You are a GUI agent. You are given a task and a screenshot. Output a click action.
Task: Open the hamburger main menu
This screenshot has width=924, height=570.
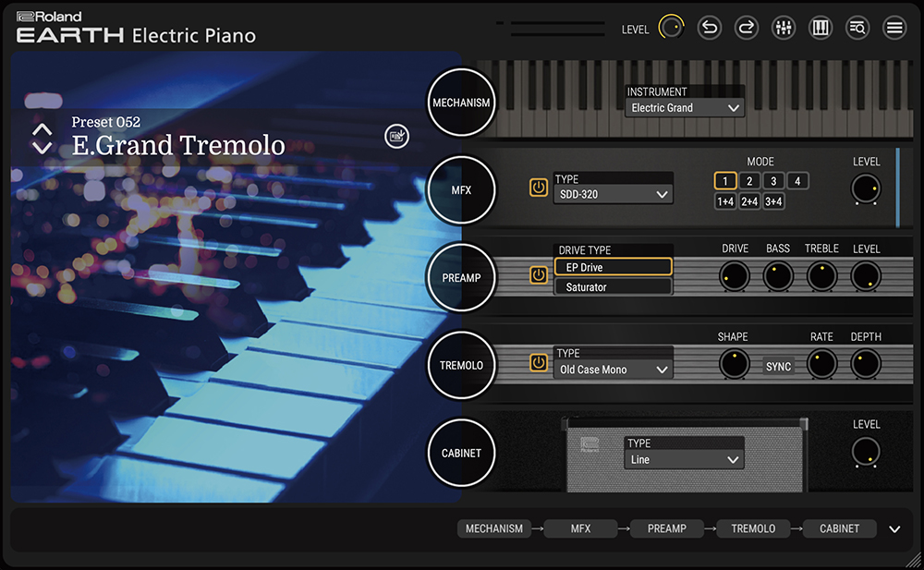(x=894, y=28)
